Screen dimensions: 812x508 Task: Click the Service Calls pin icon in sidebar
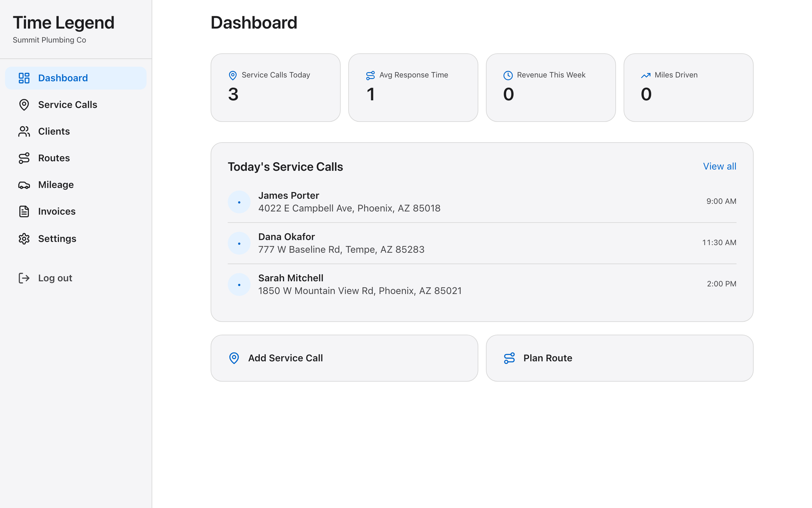24,105
